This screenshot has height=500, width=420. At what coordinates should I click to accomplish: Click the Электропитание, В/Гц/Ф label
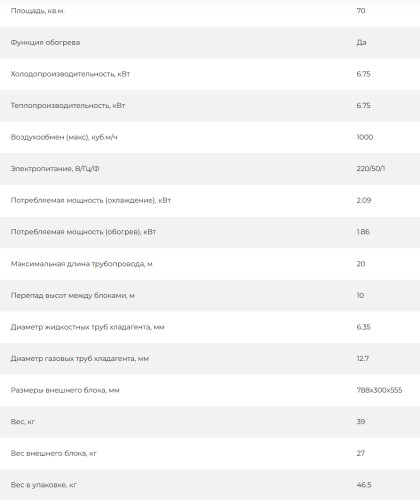pos(55,169)
